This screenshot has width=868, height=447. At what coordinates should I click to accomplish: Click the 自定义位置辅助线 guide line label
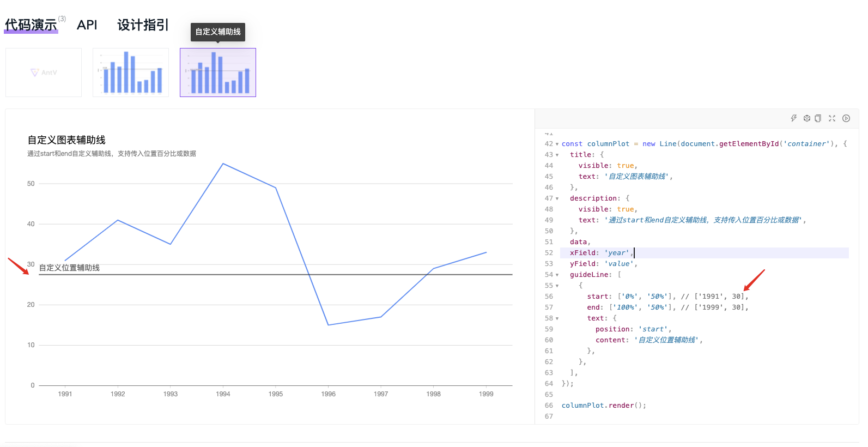69,268
